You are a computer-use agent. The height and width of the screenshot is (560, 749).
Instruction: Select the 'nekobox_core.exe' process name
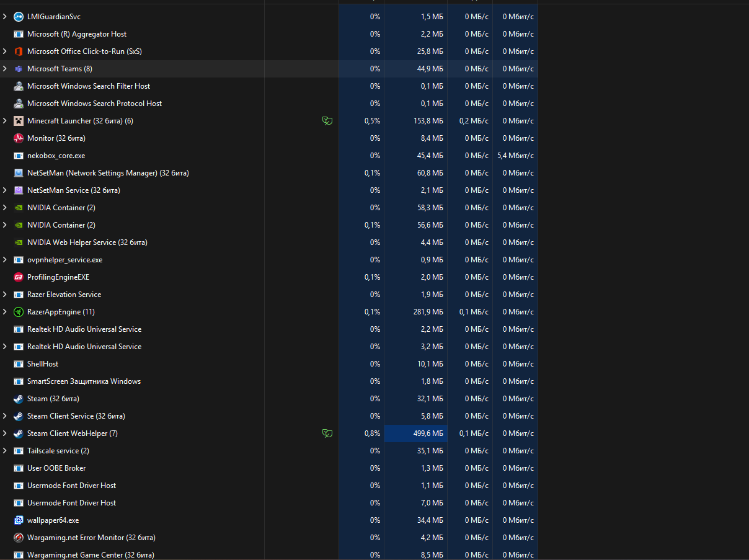click(56, 156)
